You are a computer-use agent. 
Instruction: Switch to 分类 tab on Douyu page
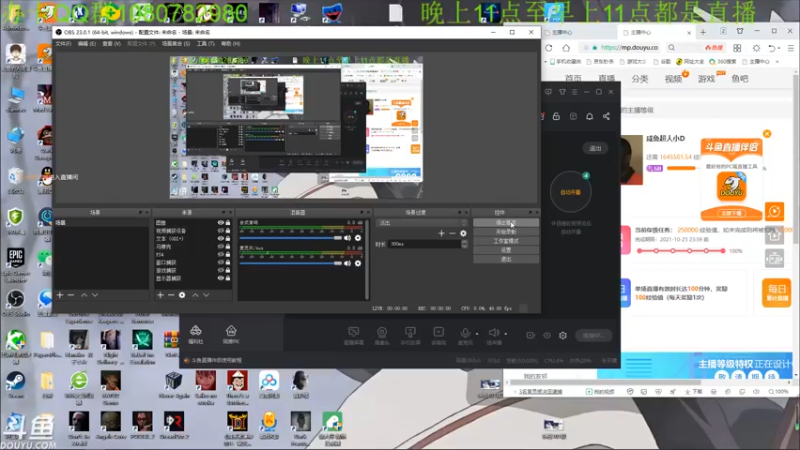click(640, 79)
